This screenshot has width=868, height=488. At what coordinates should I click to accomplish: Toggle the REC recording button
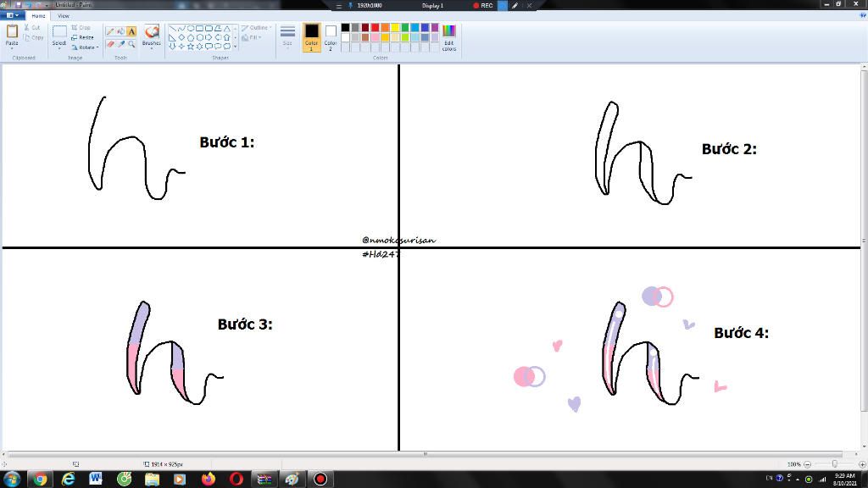point(482,6)
